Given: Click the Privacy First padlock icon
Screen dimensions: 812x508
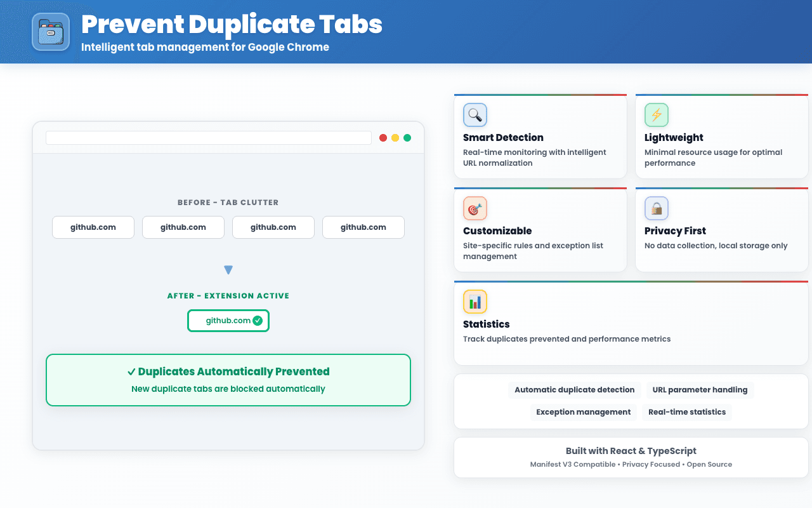Looking at the screenshot, I should click(x=657, y=208).
